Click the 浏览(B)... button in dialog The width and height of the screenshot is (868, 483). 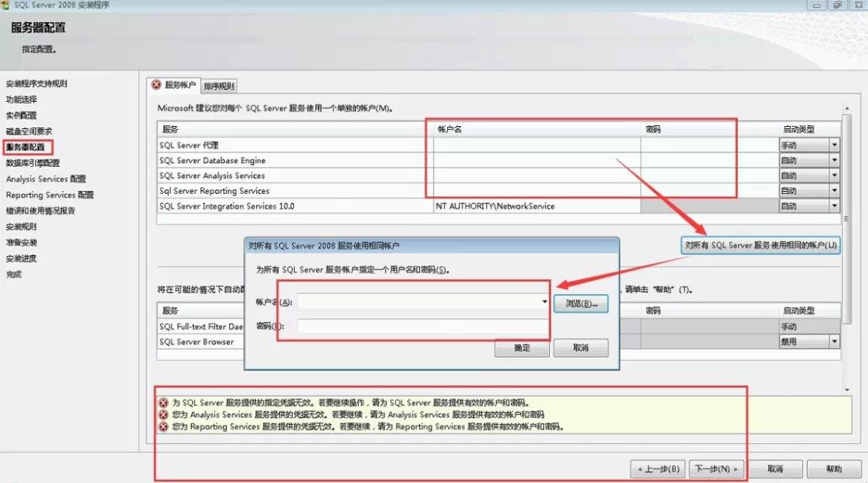[581, 303]
